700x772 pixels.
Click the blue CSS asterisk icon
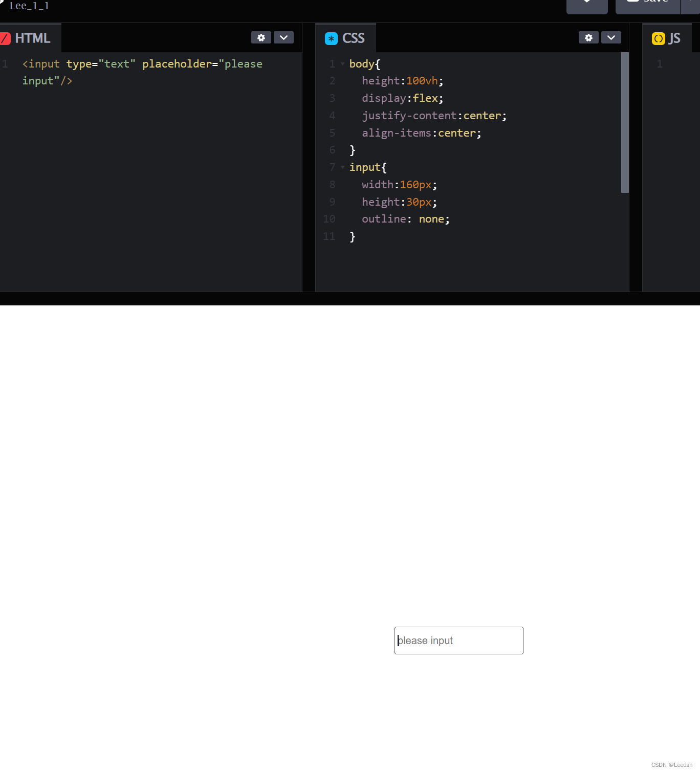331,38
